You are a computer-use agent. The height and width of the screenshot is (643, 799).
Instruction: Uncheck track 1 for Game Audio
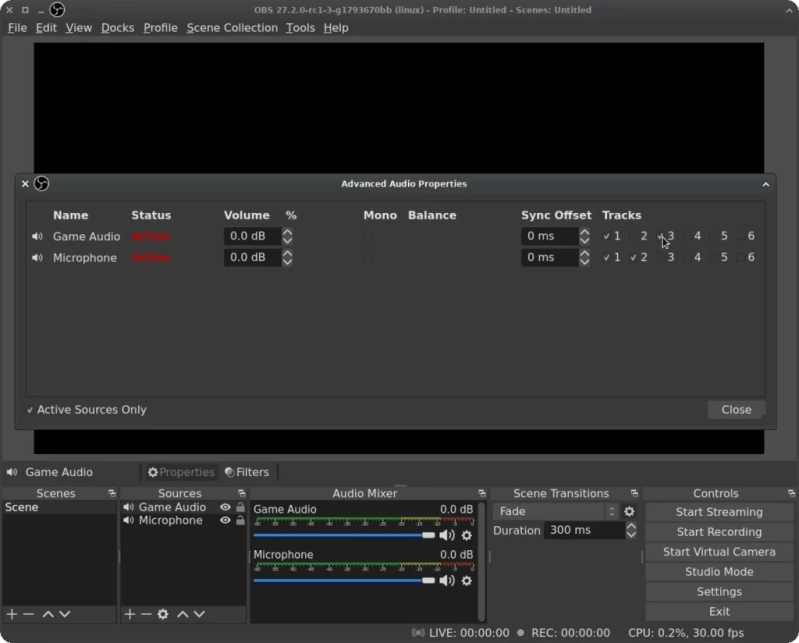point(606,236)
